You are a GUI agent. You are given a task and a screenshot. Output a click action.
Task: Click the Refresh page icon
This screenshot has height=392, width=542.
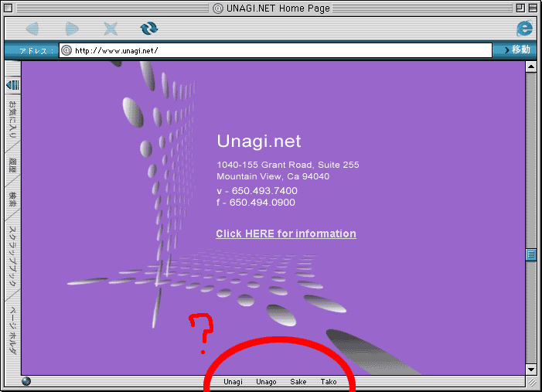[148, 29]
